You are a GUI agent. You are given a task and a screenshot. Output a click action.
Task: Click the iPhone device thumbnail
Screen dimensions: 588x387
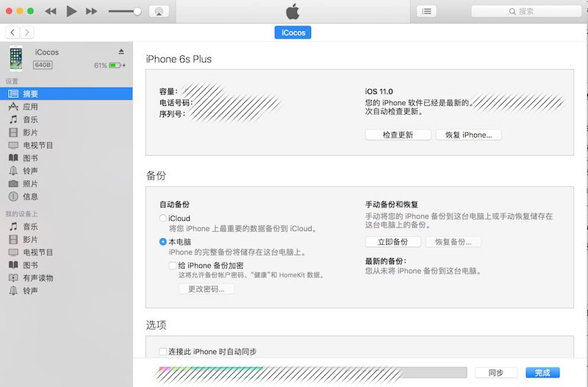tap(15, 58)
